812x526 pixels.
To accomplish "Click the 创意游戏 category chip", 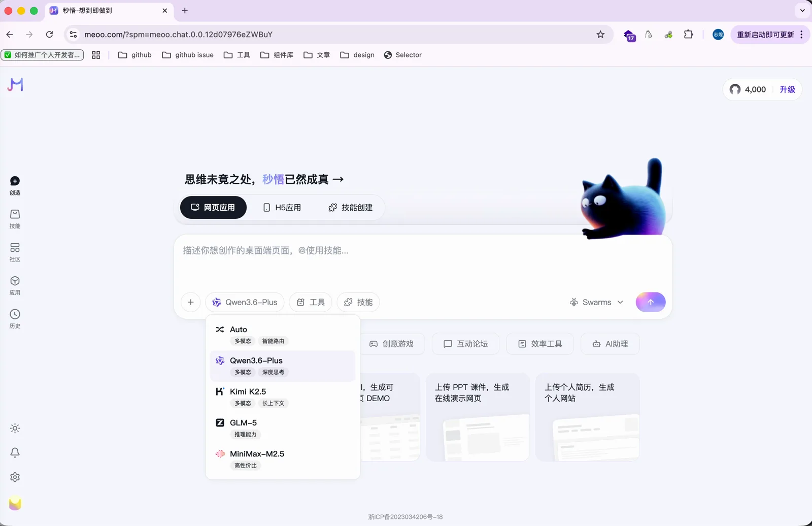I will pyautogui.click(x=391, y=344).
